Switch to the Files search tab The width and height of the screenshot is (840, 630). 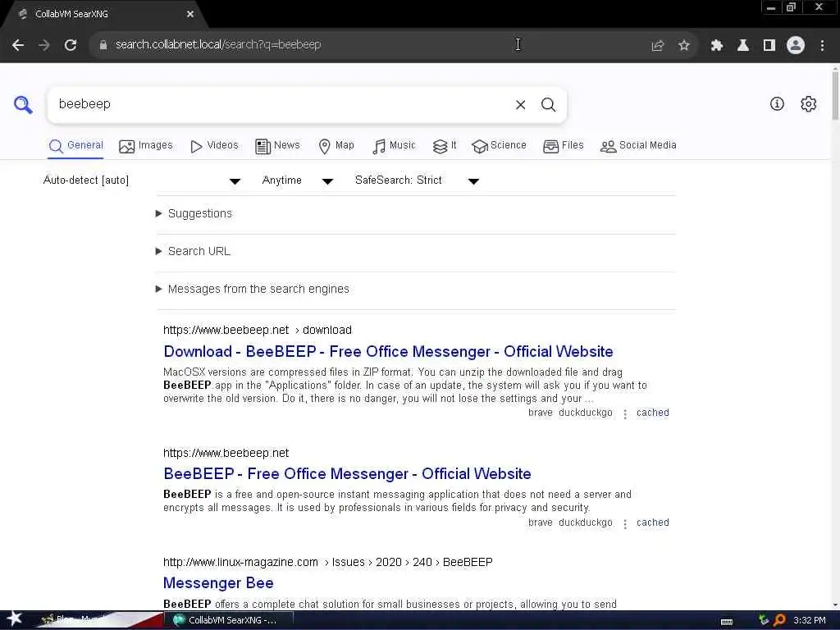[563, 146]
